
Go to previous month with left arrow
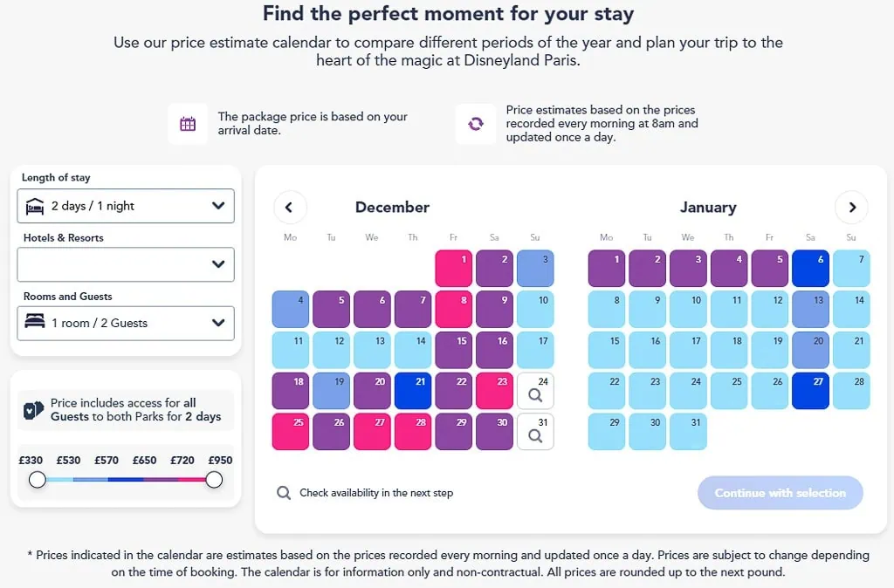click(290, 208)
